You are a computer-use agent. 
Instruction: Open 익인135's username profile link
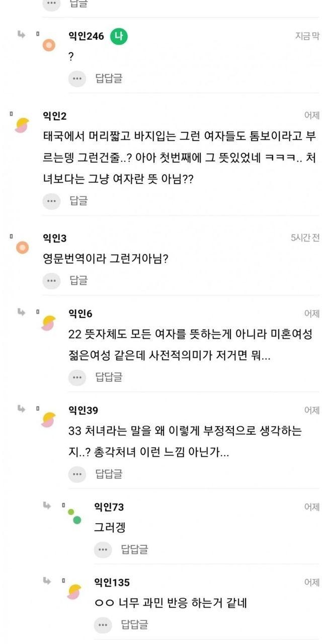click(112, 583)
